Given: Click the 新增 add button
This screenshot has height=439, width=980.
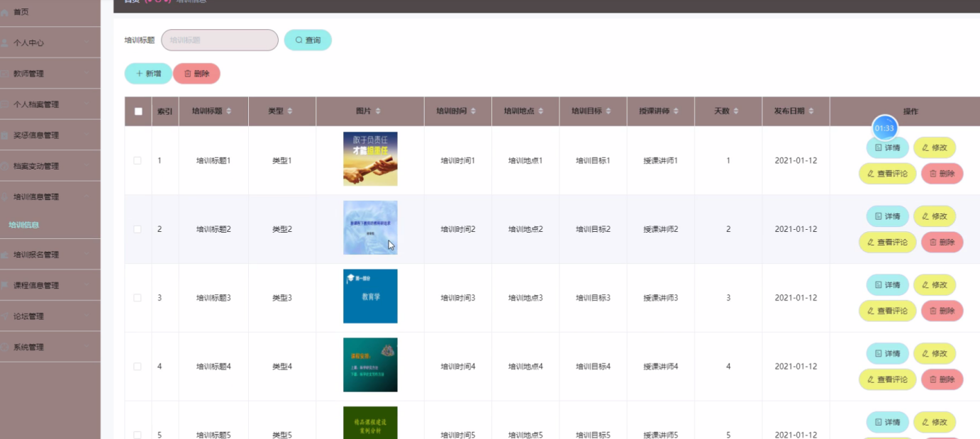Looking at the screenshot, I should tap(148, 74).
